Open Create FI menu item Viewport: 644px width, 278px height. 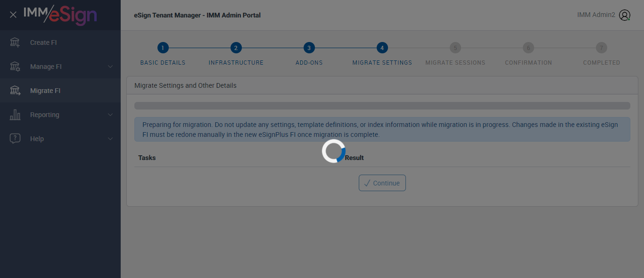(x=60, y=42)
